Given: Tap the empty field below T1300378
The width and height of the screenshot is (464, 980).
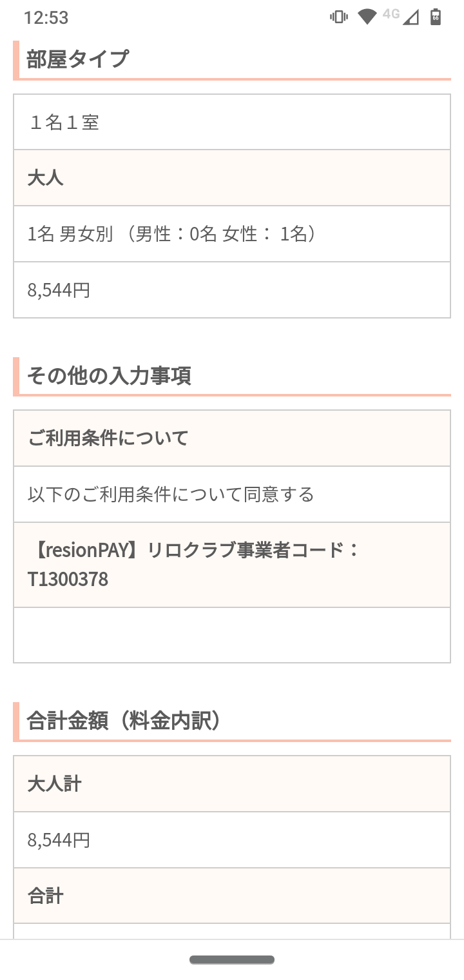Looking at the screenshot, I should click(x=232, y=635).
